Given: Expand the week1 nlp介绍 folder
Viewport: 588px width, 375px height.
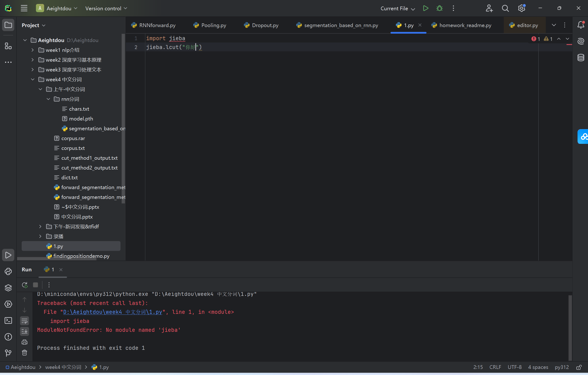Looking at the screenshot, I should 33,50.
